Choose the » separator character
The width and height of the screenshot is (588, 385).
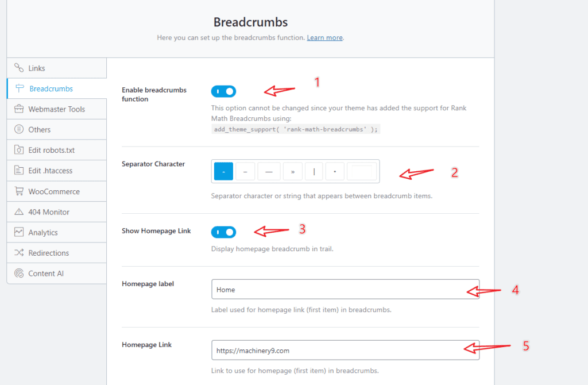[292, 171]
